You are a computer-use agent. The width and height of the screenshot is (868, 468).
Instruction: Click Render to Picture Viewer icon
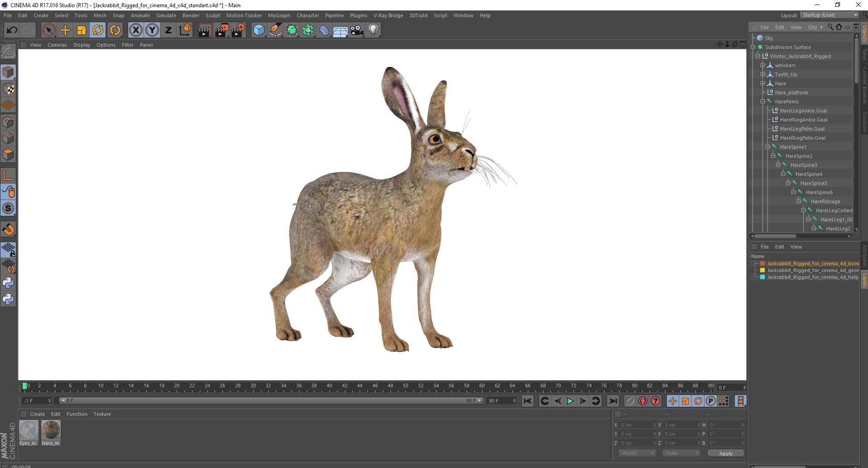coord(222,30)
